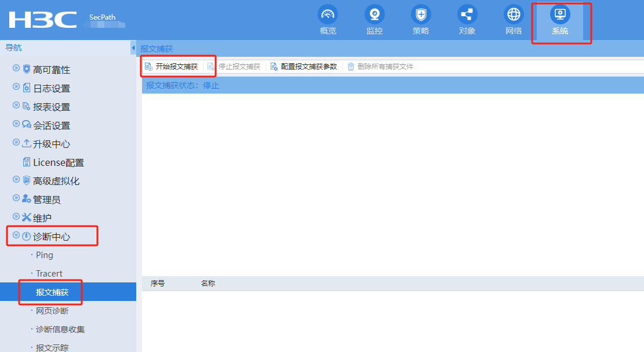Expand the 高可靠性 tree node arrow
The image size is (644, 352).
click(16, 68)
